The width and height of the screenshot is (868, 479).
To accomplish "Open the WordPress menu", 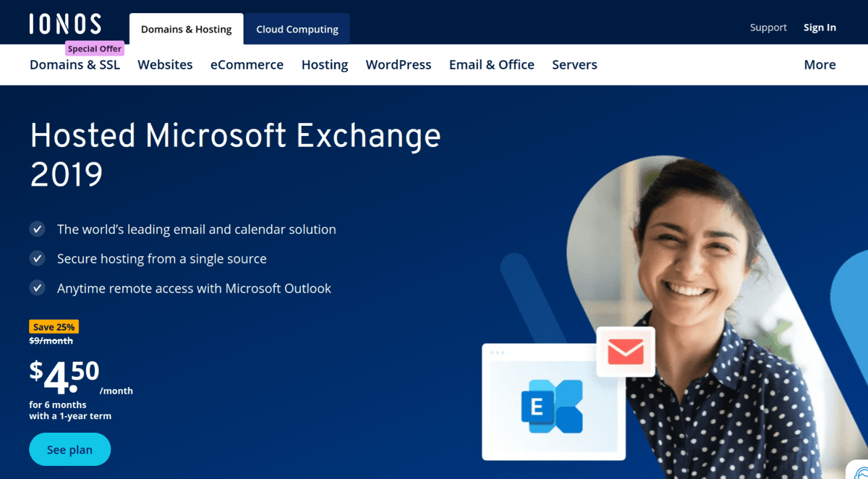I will [399, 64].
